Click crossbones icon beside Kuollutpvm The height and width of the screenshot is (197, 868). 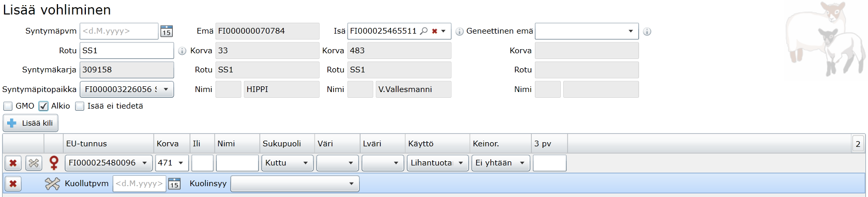(x=52, y=184)
